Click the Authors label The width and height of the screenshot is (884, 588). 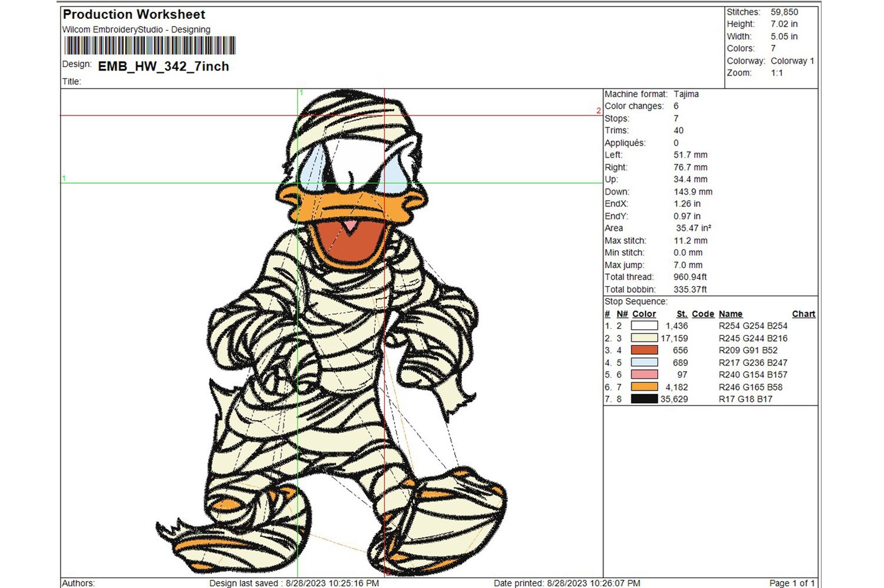pyautogui.click(x=78, y=583)
